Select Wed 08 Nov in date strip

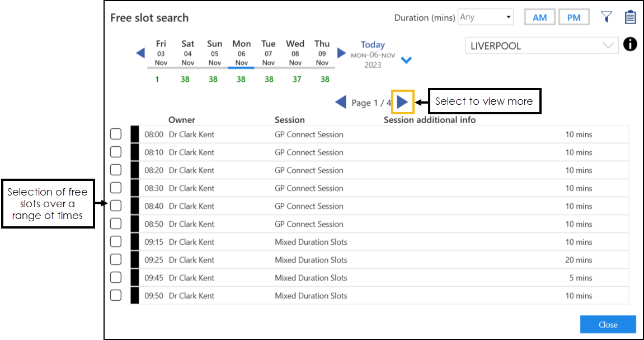[295, 53]
